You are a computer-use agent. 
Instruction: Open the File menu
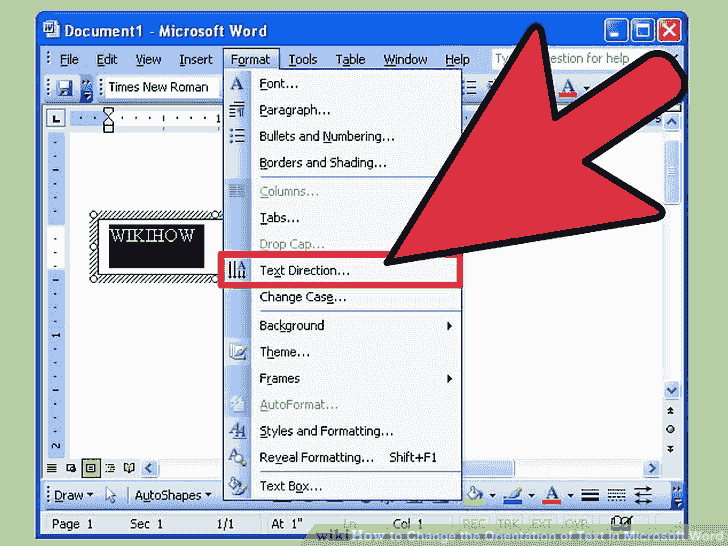[x=69, y=60]
